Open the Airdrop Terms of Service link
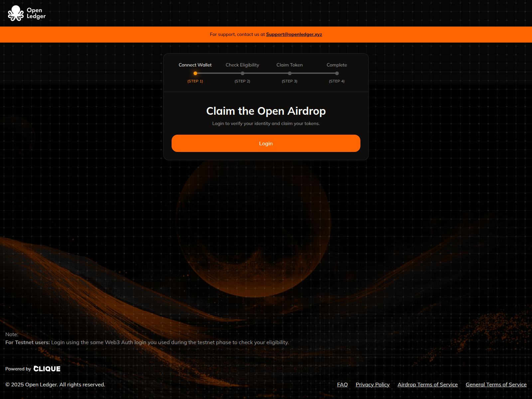Screen dimensions: 532x399 (x=428, y=384)
